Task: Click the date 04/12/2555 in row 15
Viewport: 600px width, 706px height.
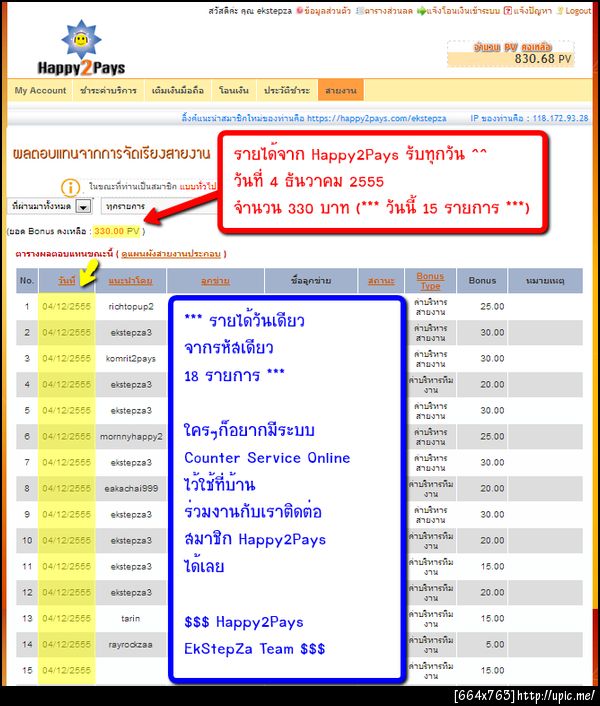Action: point(67,670)
